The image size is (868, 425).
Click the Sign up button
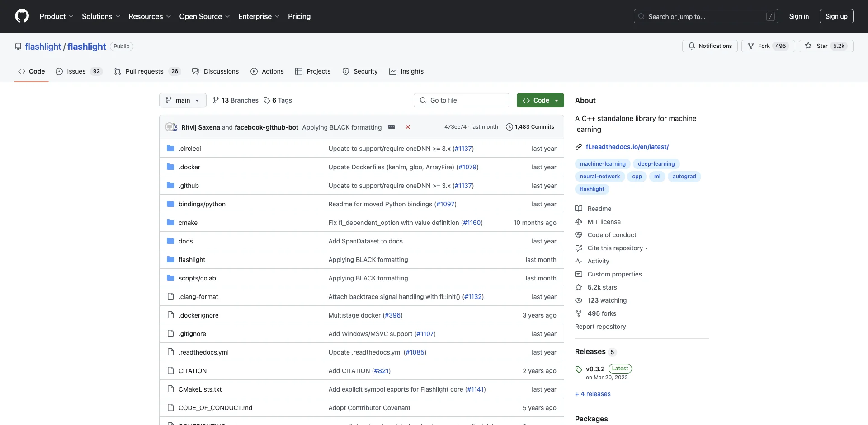[836, 16]
